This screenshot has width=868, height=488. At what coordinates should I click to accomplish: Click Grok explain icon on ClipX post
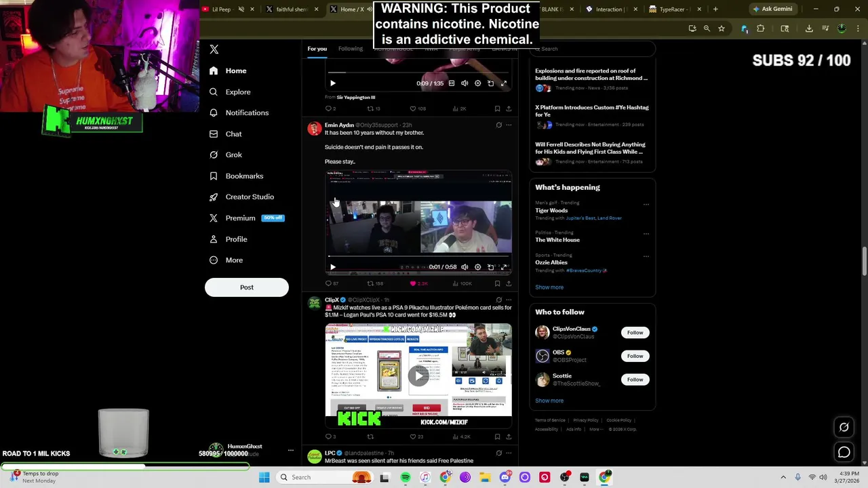pos(498,300)
